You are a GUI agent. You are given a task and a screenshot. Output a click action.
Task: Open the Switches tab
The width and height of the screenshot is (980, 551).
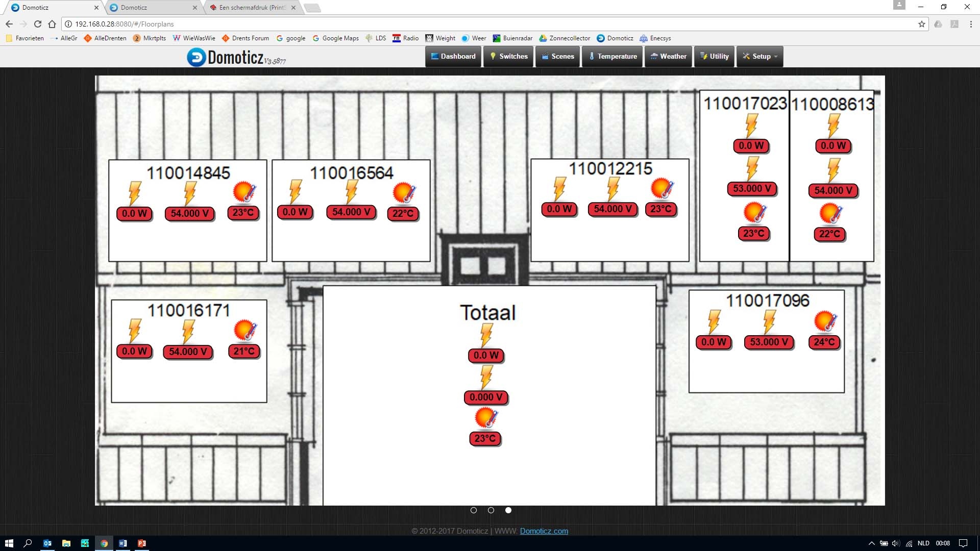coord(508,56)
